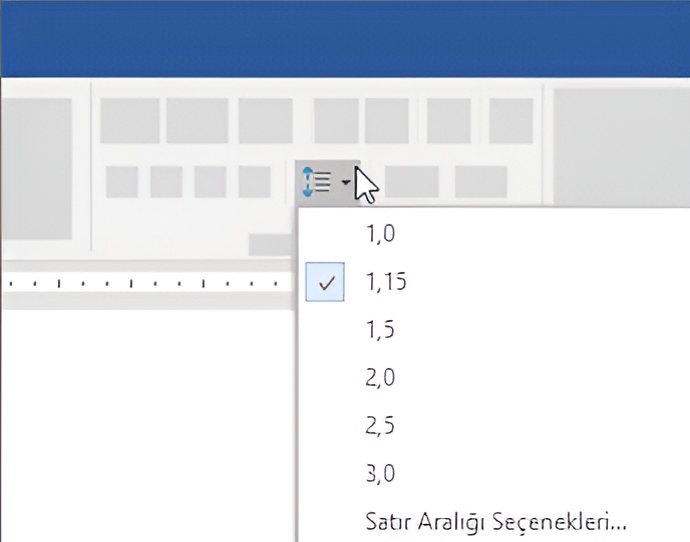Open the line spacing dropdown arrow
This screenshot has width=690, height=542.
click(345, 183)
